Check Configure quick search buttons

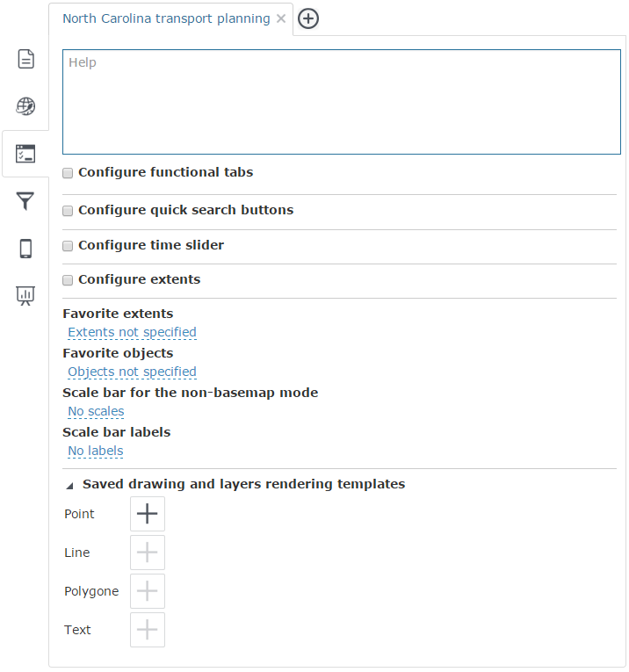click(68, 211)
